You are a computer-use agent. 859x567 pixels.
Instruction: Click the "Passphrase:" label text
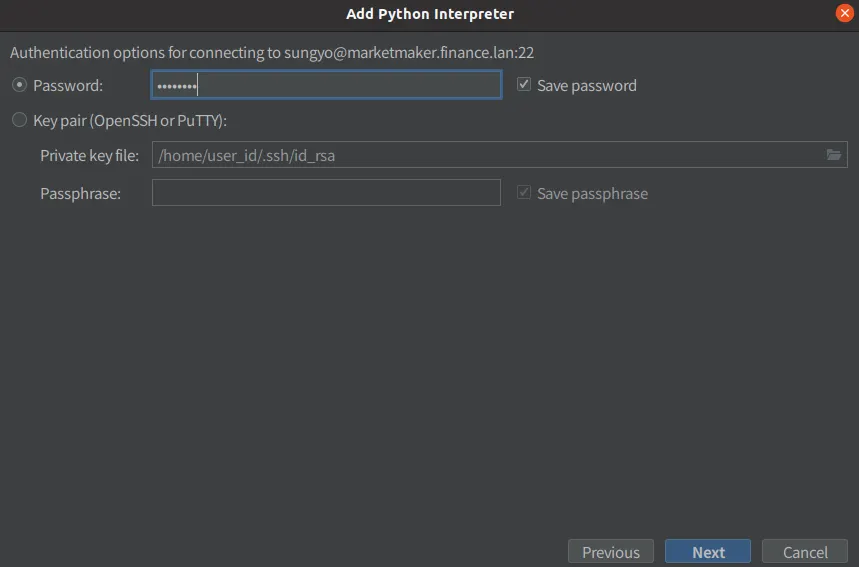point(80,193)
